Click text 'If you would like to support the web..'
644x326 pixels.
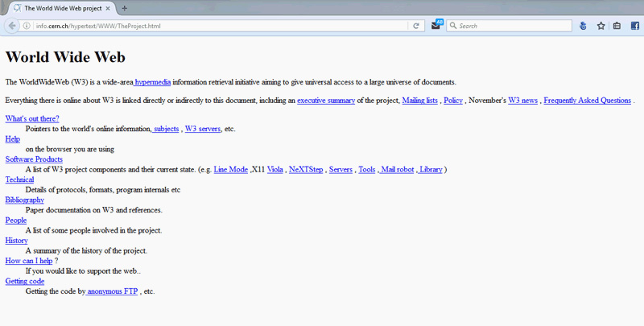(x=84, y=271)
